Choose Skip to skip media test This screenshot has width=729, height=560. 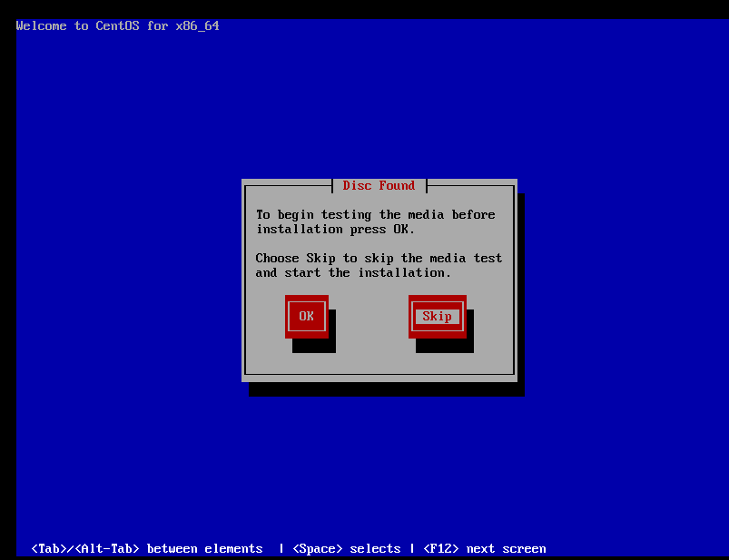click(x=438, y=317)
